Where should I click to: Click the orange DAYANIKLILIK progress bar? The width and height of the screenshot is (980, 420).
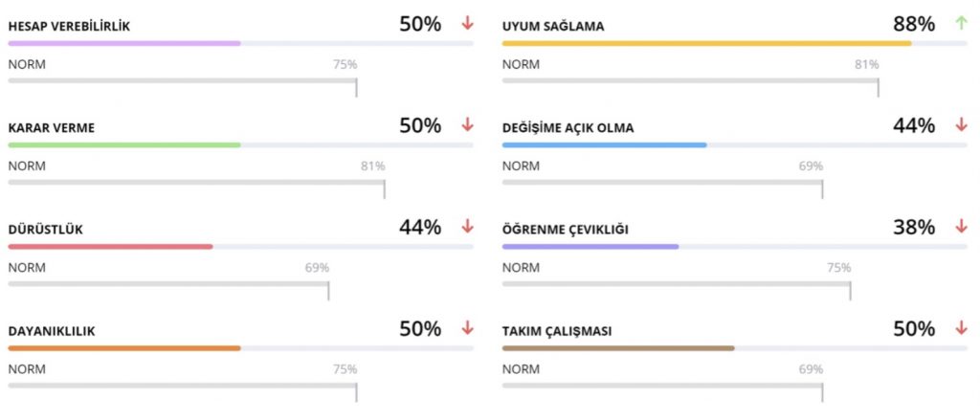[x=124, y=348]
